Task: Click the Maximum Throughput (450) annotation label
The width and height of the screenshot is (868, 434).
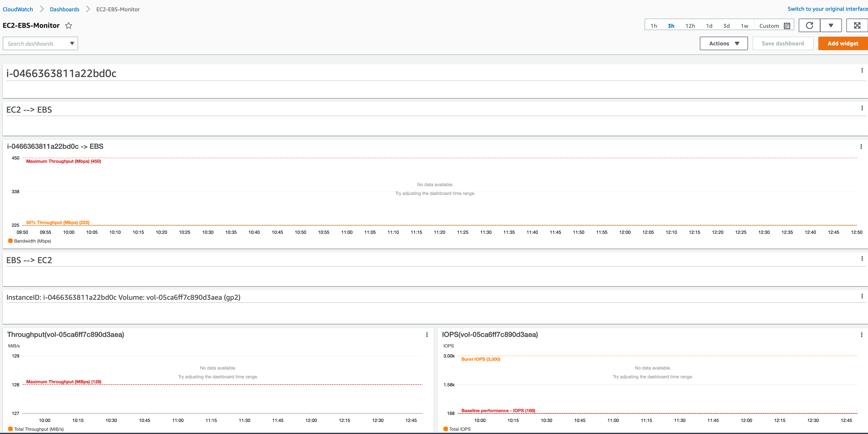Action: 63,161
